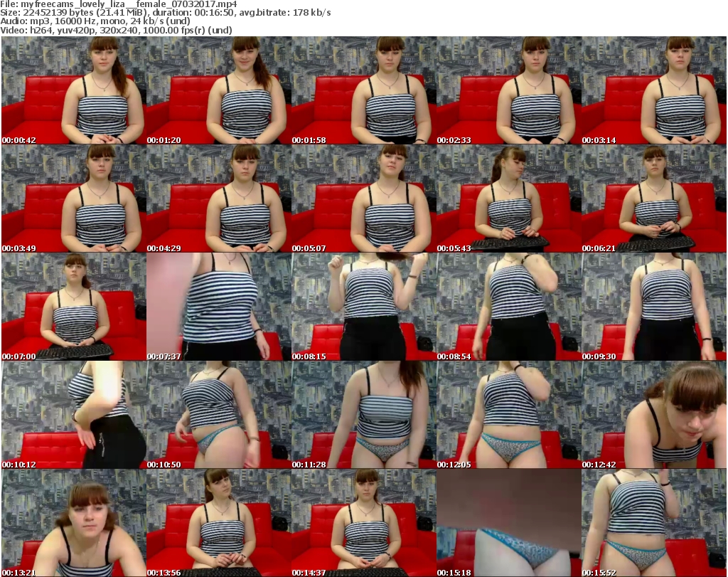Image resolution: width=728 pixels, height=577 pixels.
Task: Click the Audio line reading mp3, 16000 Hz
Action: click(95, 21)
